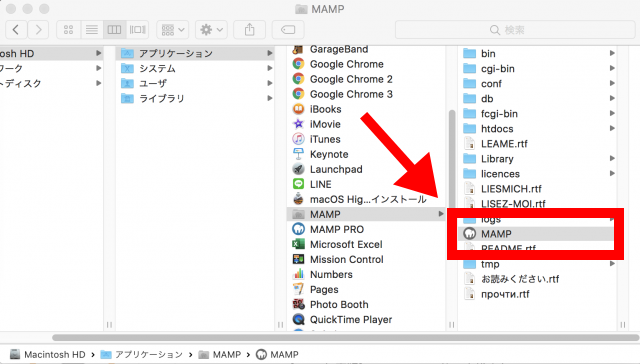This screenshot has width=640, height=364.
Task: Click the Pages app icon
Action: (298, 289)
